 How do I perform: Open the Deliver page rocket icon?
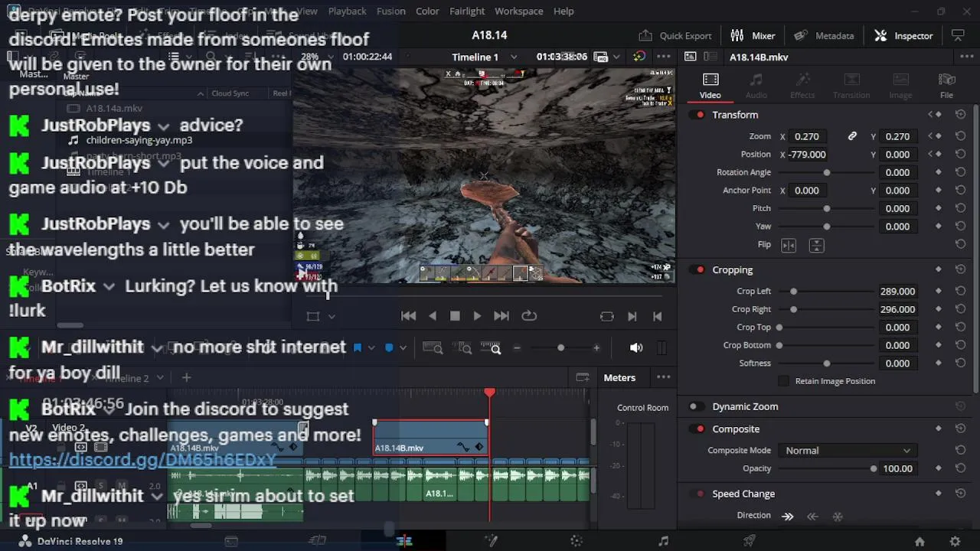[x=750, y=541]
